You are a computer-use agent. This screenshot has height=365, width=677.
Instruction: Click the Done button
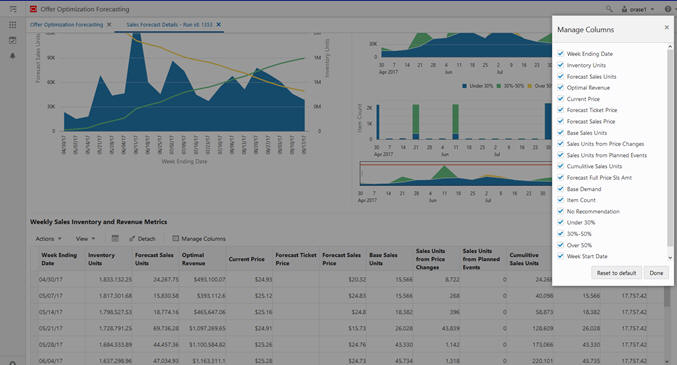pos(656,273)
